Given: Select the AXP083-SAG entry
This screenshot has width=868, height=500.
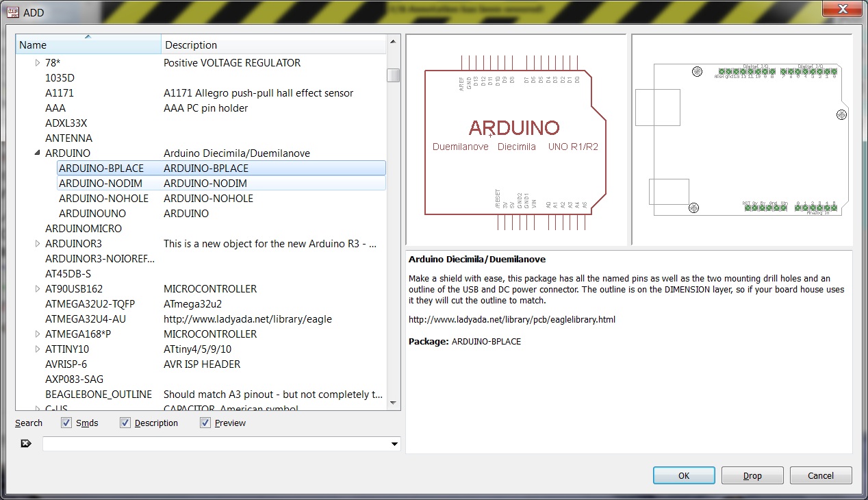Looking at the screenshot, I should (75, 379).
